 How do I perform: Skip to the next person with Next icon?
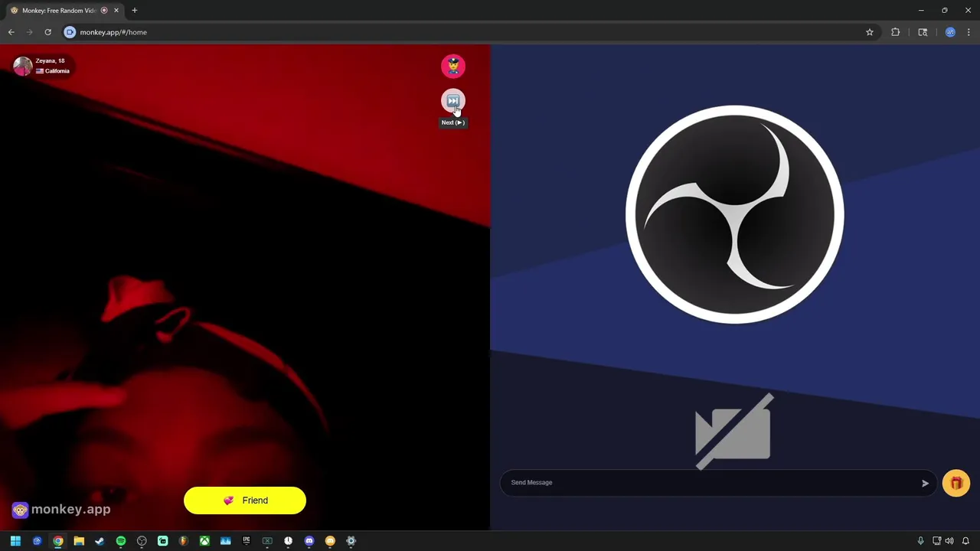(452, 101)
